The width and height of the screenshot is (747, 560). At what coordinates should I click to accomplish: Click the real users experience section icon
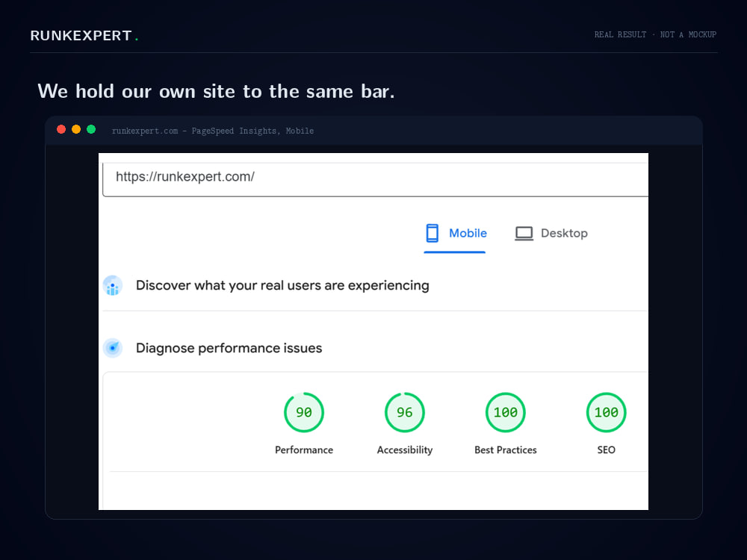113,286
